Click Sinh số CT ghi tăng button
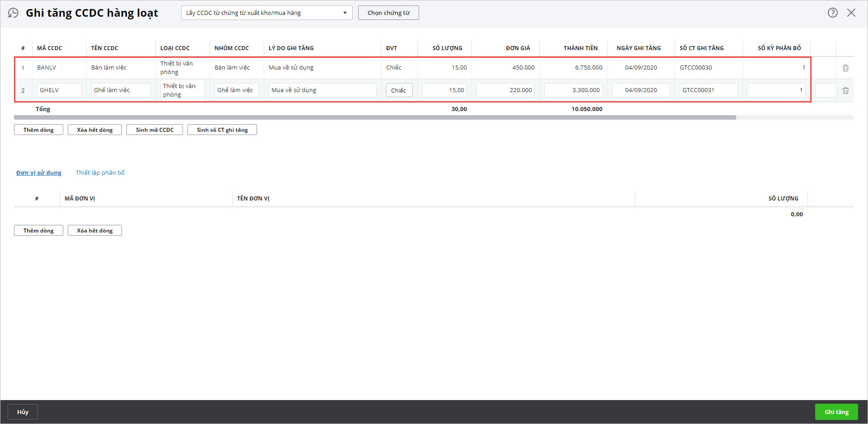Image resolution: width=868 pixels, height=424 pixels. [222, 130]
